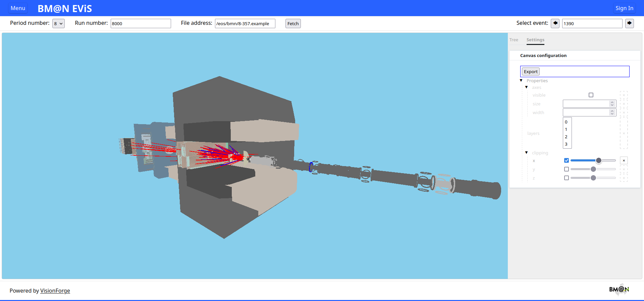The height and width of the screenshot is (301, 644).
Task: Go to the previous event with left arrow
Action: click(555, 23)
